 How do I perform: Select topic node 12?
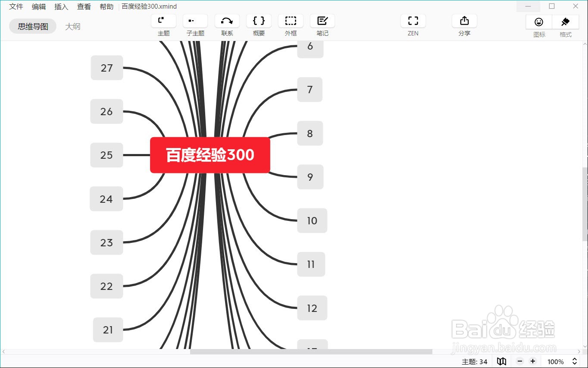click(x=312, y=308)
